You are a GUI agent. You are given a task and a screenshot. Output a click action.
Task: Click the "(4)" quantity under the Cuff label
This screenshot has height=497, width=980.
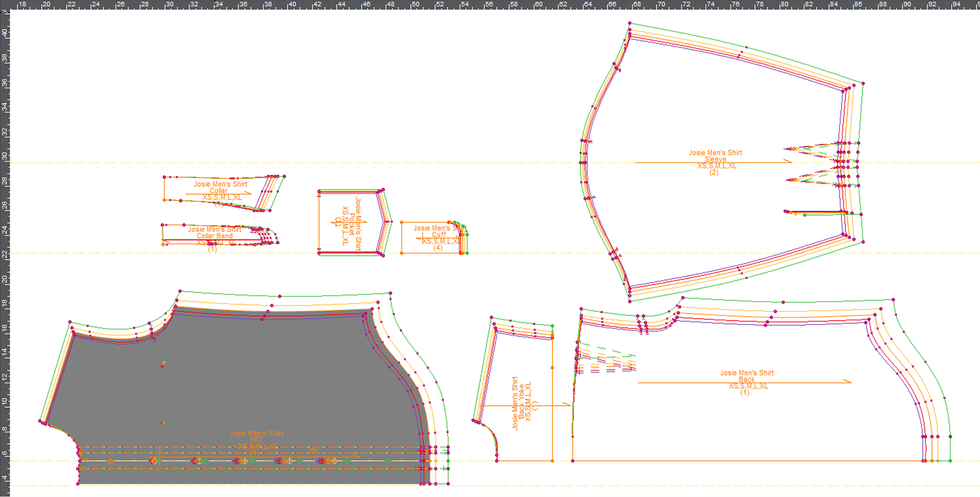(x=438, y=247)
